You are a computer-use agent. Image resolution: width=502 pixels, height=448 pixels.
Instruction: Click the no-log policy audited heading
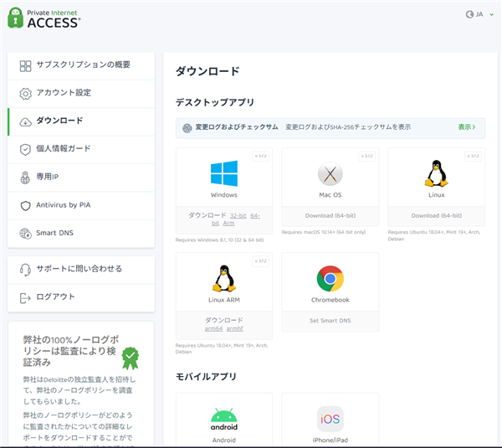click(x=71, y=351)
